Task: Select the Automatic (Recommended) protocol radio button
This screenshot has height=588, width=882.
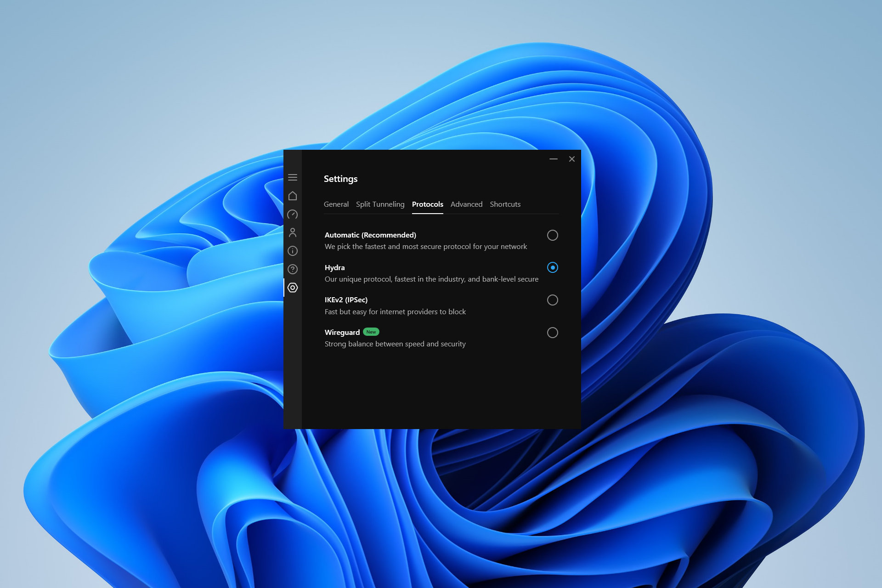Action: tap(553, 235)
